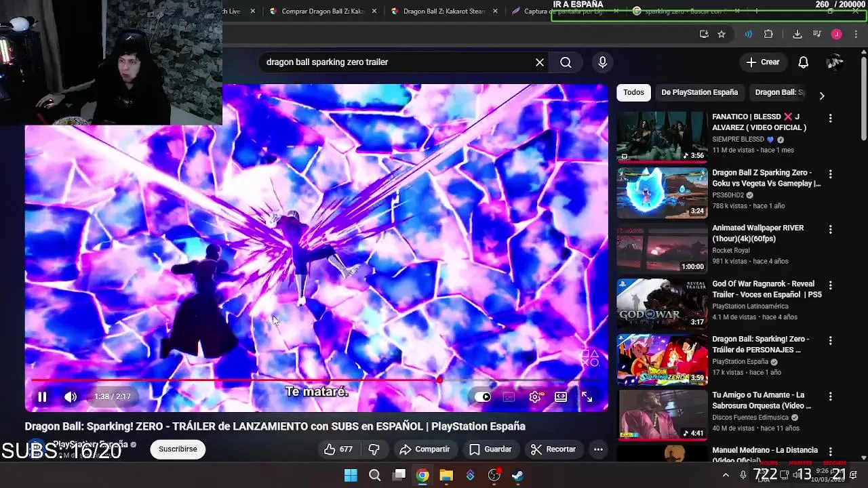The image size is (868, 488).
Task: Show more filter chips with the right chevron
Action: [x=822, y=96]
